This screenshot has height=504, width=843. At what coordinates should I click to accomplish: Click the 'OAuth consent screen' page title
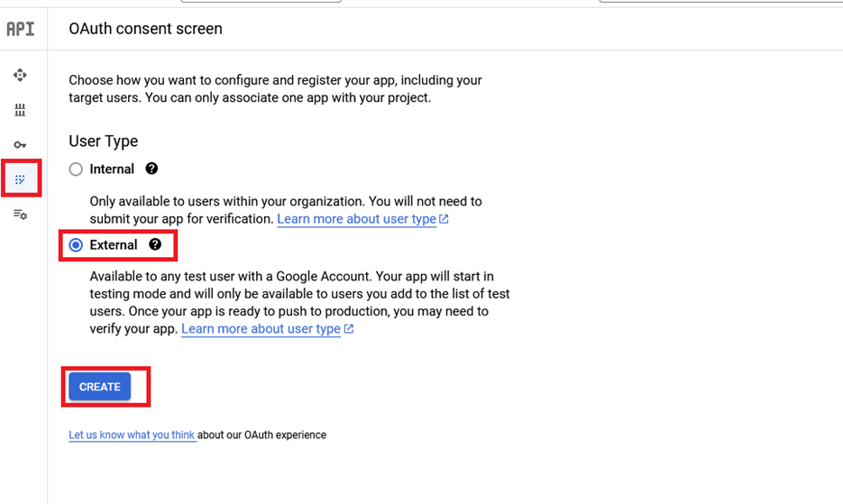tap(145, 29)
